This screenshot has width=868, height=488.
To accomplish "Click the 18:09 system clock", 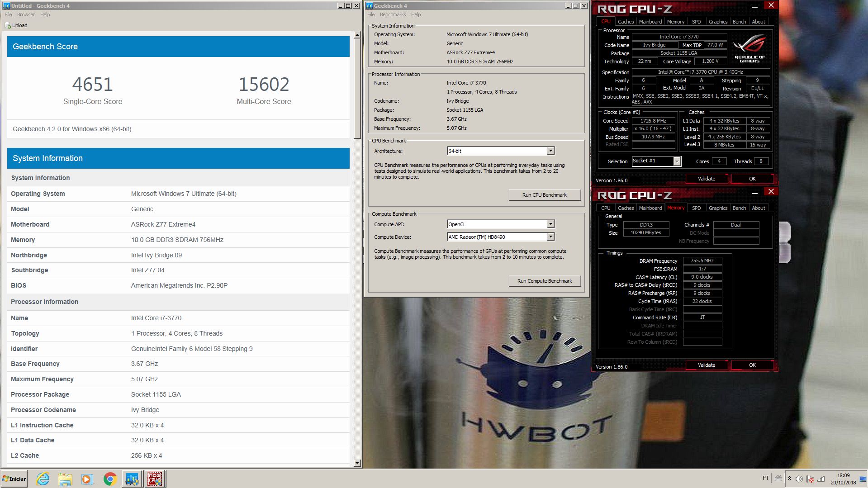I will [x=843, y=475].
